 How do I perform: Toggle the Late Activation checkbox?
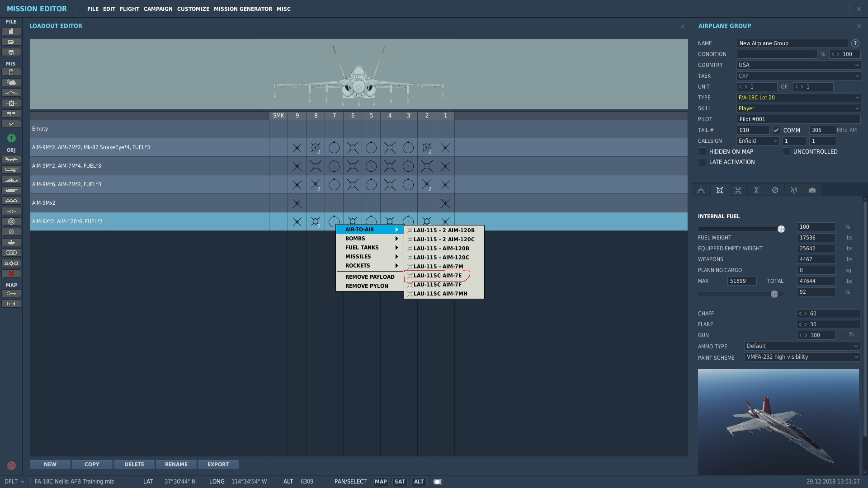click(x=702, y=162)
